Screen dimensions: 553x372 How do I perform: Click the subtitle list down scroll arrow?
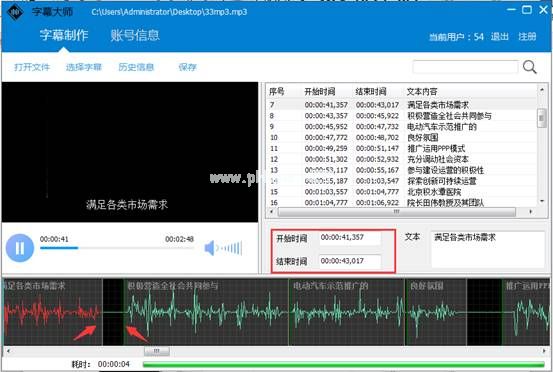[542, 201]
